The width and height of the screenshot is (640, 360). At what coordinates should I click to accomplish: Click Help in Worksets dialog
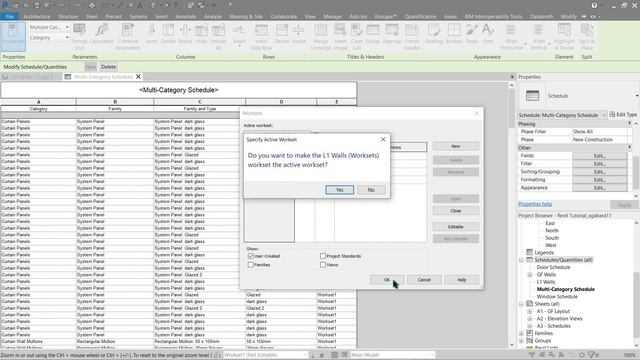pyautogui.click(x=462, y=280)
